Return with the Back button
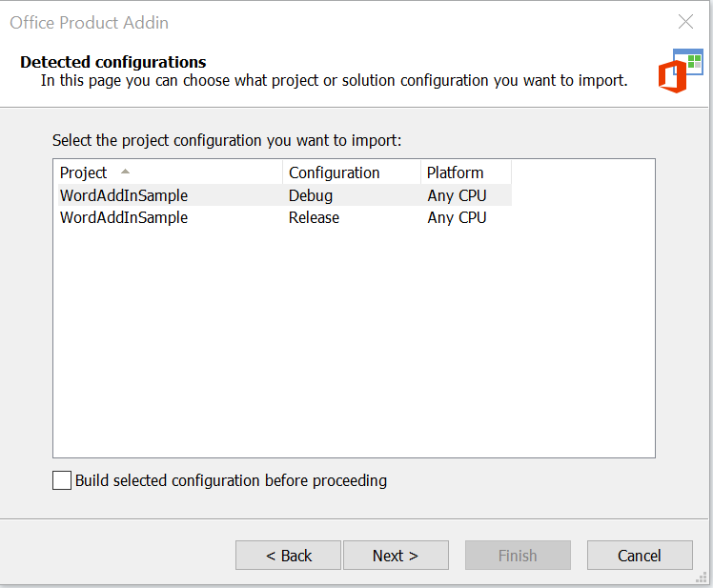 coord(288,555)
